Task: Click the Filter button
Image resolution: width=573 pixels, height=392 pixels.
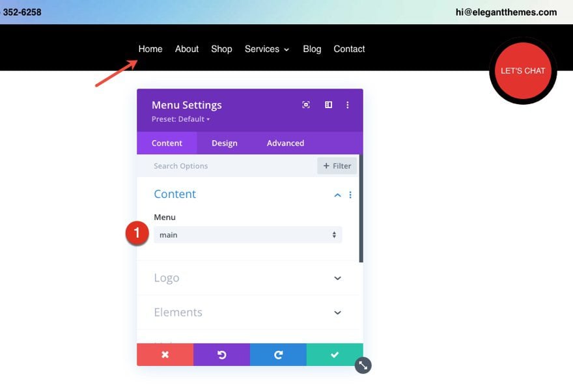Action: [337, 166]
